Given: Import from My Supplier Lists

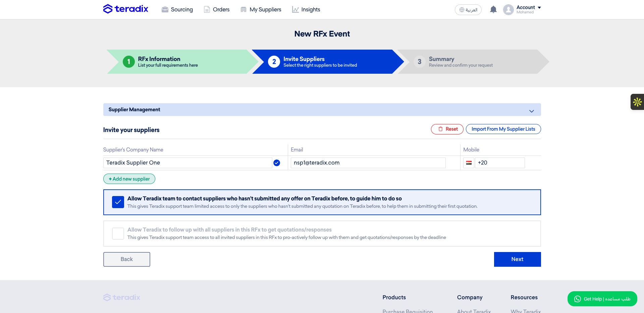Looking at the screenshot, I should pos(503,129).
